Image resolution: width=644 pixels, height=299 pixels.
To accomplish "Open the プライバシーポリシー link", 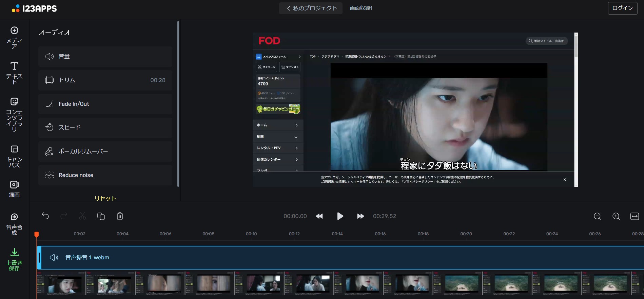I will [x=418, y=182].
